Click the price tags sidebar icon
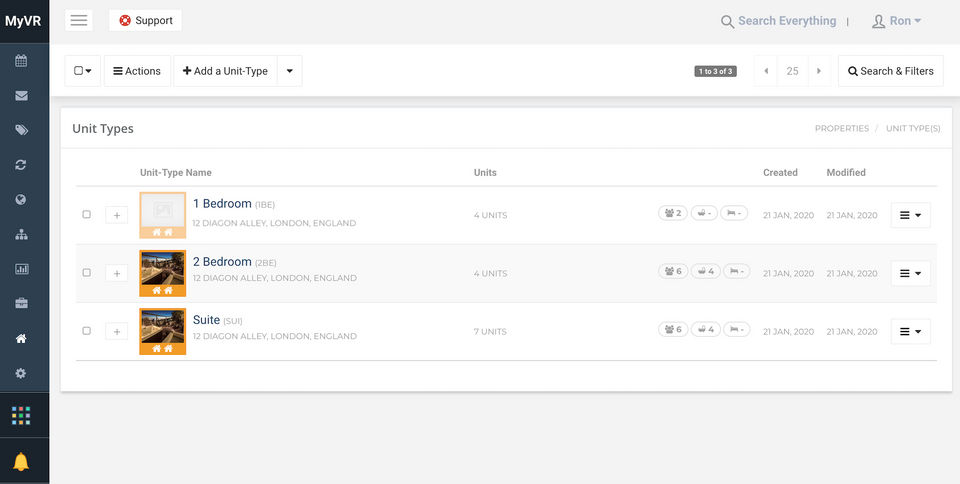Screen dimensions: 960x484 tap(21, 130)
